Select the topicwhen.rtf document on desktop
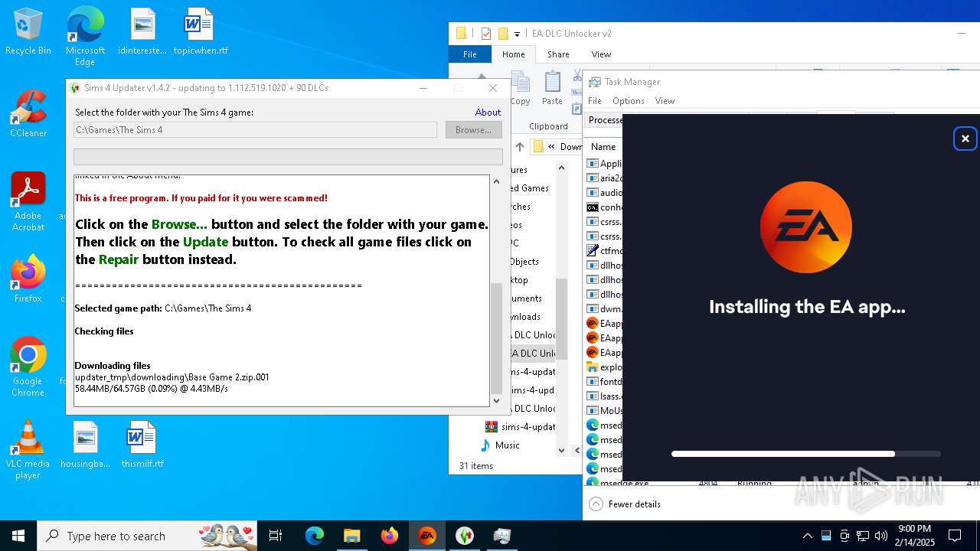 [x=201, y=31]
